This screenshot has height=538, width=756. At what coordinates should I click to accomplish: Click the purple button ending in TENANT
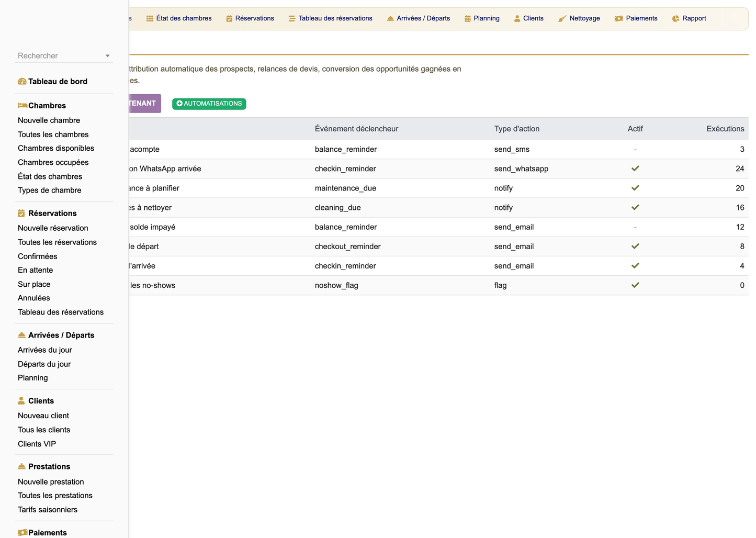144,103
